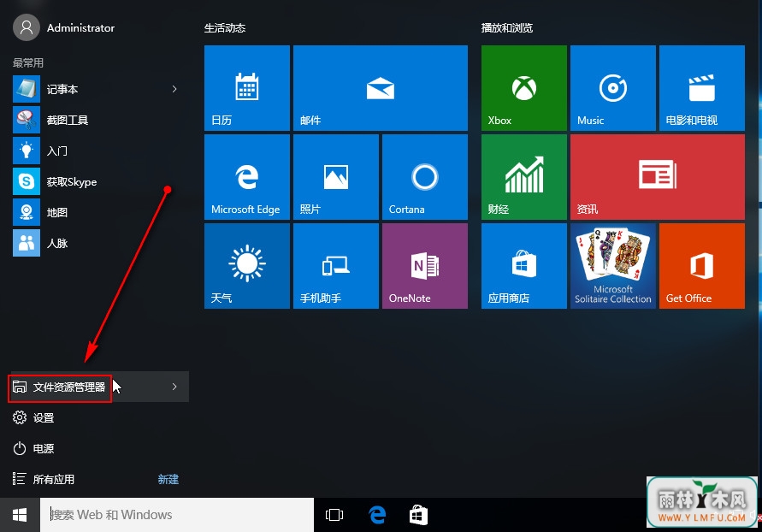Expand the File Explorer (文件资源管理器) submenu arrow
The height and width of the screenshot is (532, 762).
click(x=174, y=387)
